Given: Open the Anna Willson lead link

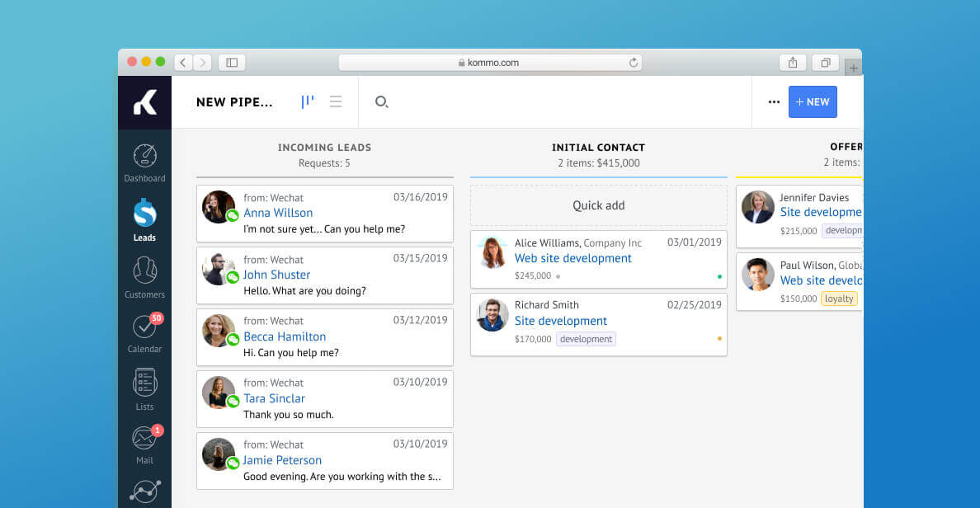Looking at the screenshot, I should coord(278,213).
